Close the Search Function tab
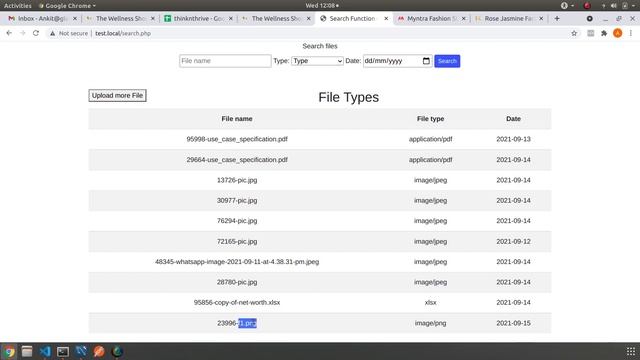This screenshot has width=640, height=360. coord(386,18)
